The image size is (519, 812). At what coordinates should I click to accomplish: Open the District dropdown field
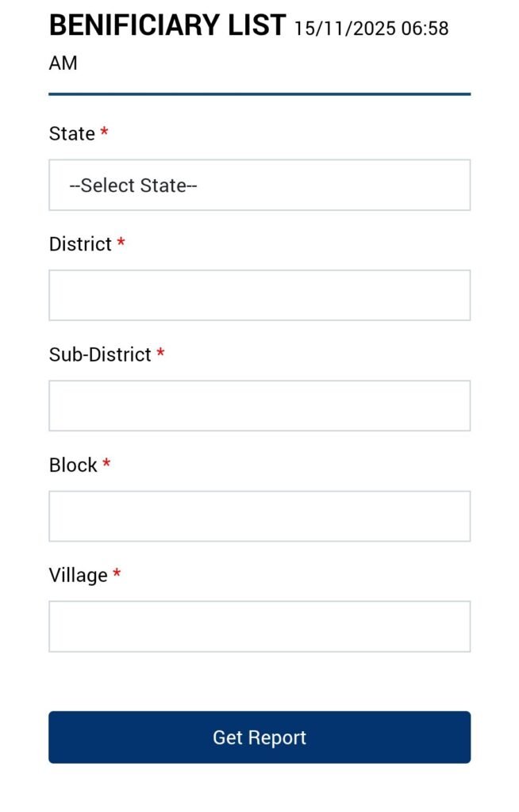tap(259, 295)
